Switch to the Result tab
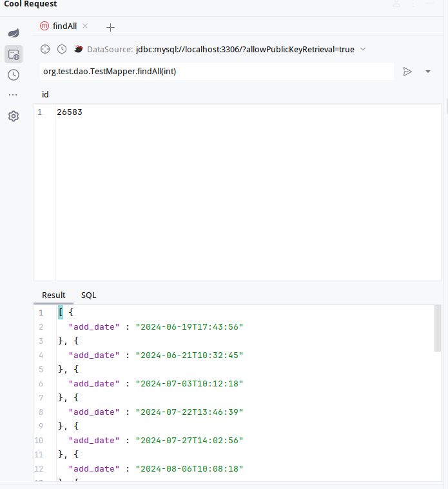Viewport: 448px width, 489px height. 54,295
